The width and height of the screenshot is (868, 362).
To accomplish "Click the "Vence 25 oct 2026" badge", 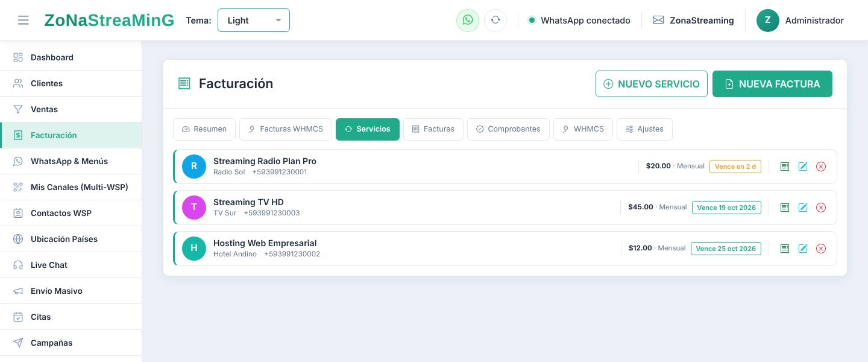I will [726, 249].
